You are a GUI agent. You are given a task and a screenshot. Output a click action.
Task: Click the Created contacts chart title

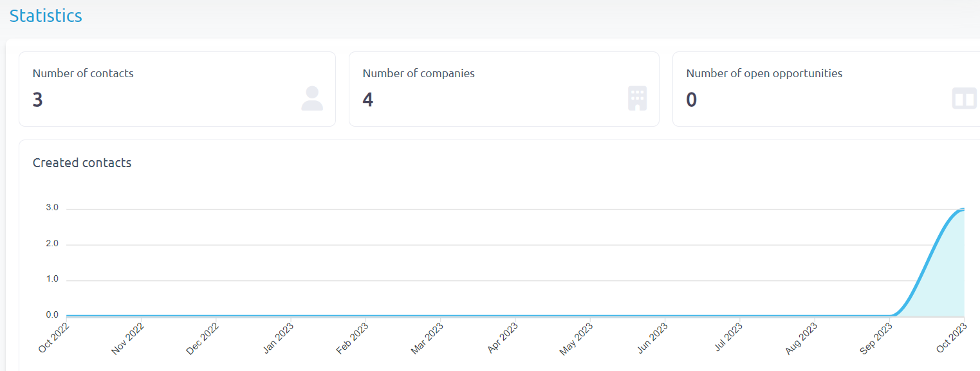[82, 163]
